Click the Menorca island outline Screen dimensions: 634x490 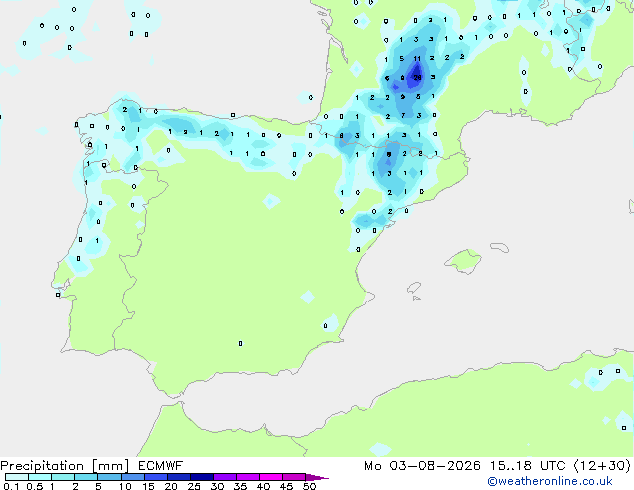[499, 247]
